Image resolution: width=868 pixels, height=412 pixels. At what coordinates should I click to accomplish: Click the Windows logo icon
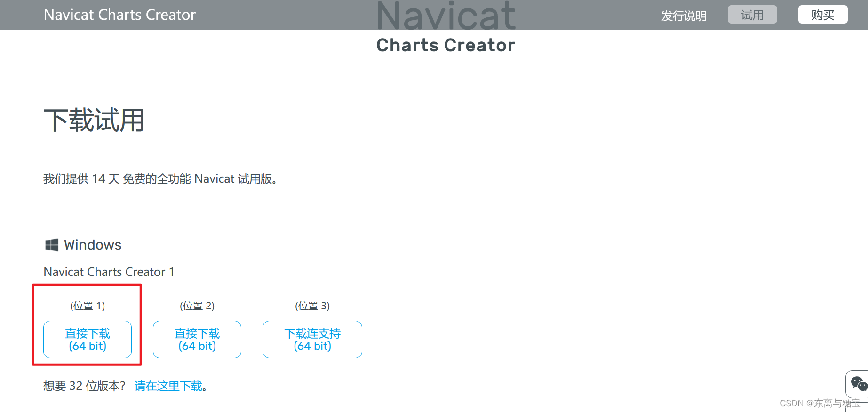pyautogui.click(x=52, y=245)
